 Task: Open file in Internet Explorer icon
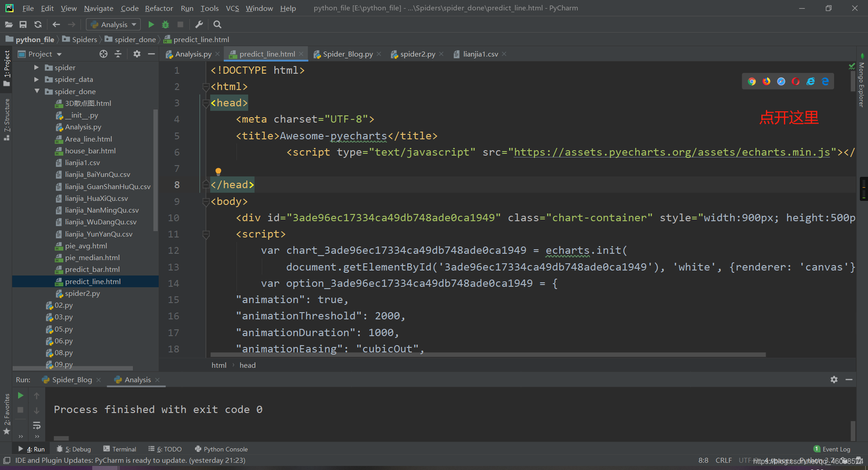point(811,81)
